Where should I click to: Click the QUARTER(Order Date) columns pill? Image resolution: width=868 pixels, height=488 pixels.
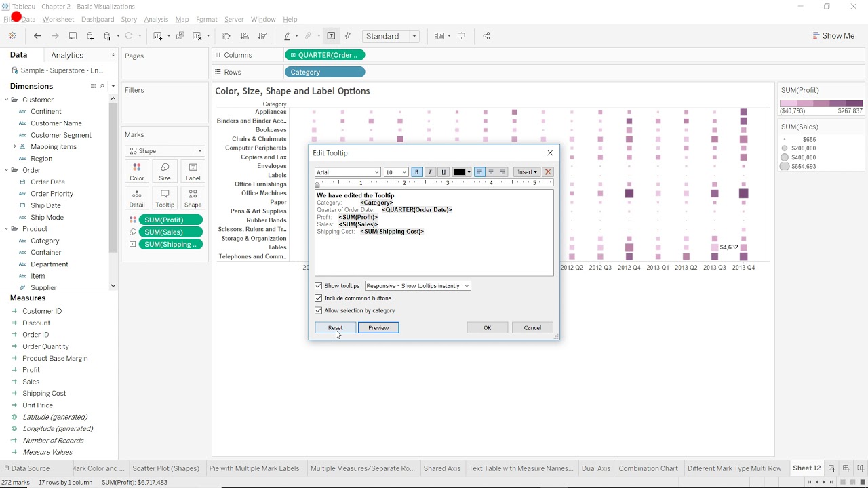pyautogui.click(x=325, y=55)
